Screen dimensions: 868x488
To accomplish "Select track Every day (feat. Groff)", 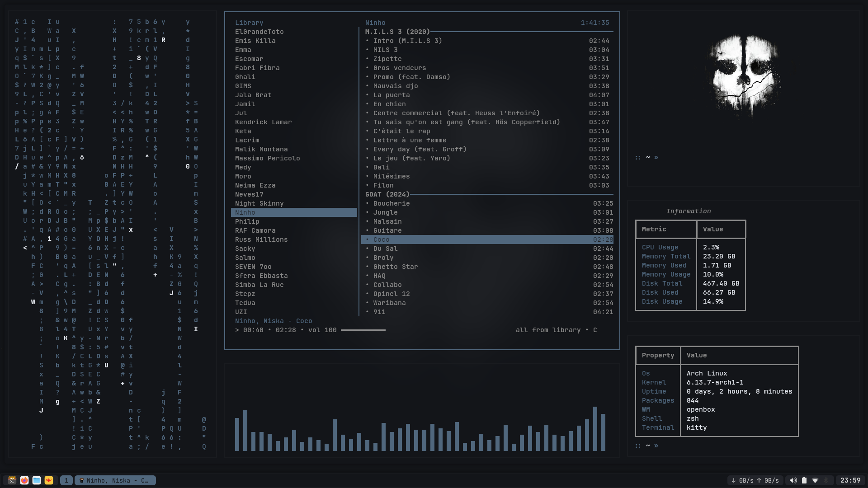I will coord(487,149).
